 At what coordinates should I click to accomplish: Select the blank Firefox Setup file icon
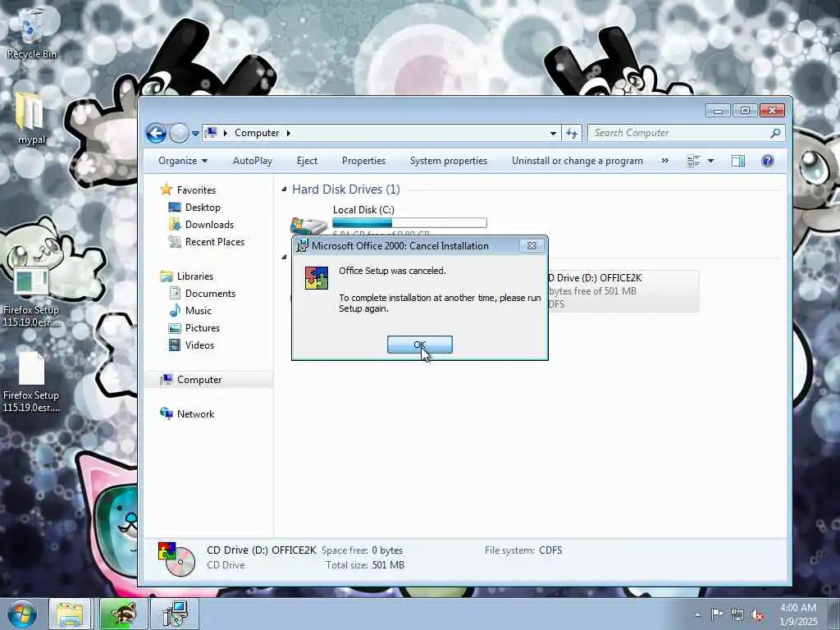tap(31, 382)
